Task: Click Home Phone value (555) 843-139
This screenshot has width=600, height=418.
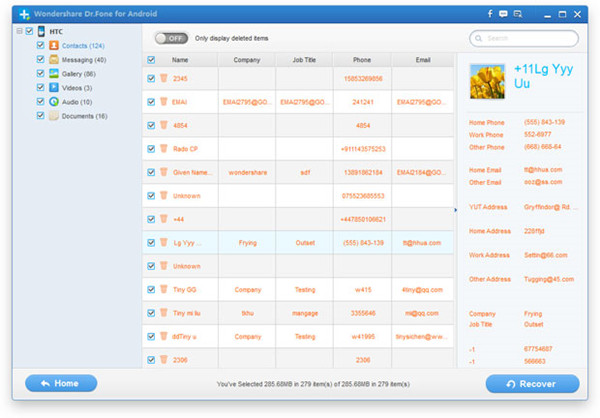Action: pos(544,122)
